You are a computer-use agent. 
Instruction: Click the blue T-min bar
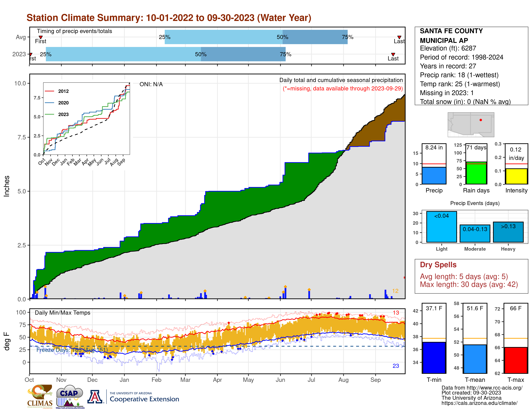click(x=434, y=358)
